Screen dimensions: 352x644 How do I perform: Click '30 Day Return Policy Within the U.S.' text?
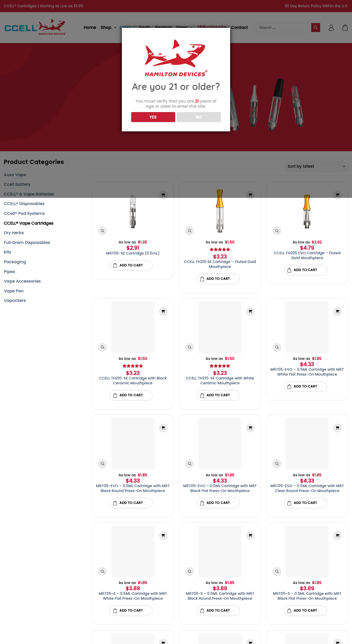[316, 6]
